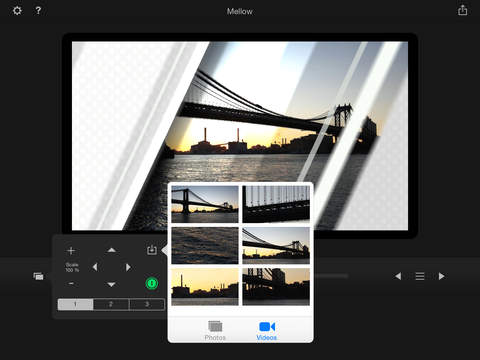The width and height of the screenshot is (480, 360).
Task: Tap the import media icon
Action: tap(152, 250)
